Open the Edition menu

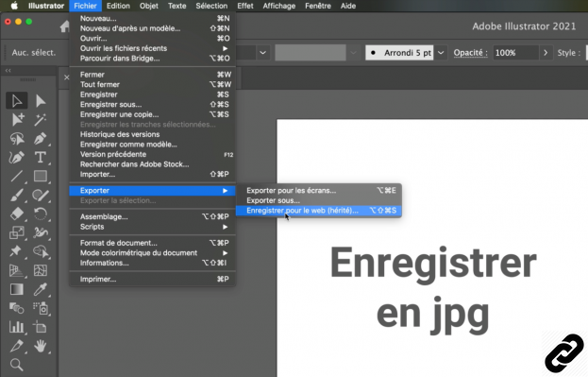click(x=118, y=6)
